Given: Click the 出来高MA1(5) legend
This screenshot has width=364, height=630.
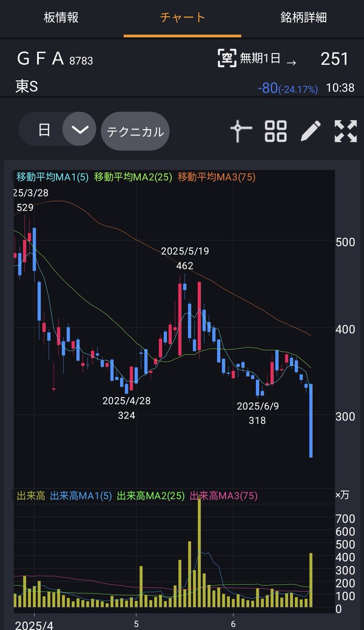Looking at the screenshot, I should pyautogui.click(x=81, y=495).
